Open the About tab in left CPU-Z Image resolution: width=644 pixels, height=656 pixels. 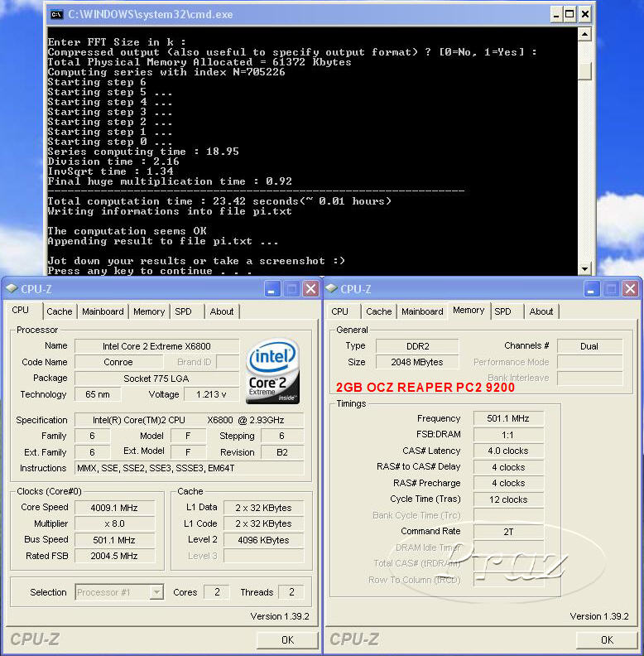point(222,311)
